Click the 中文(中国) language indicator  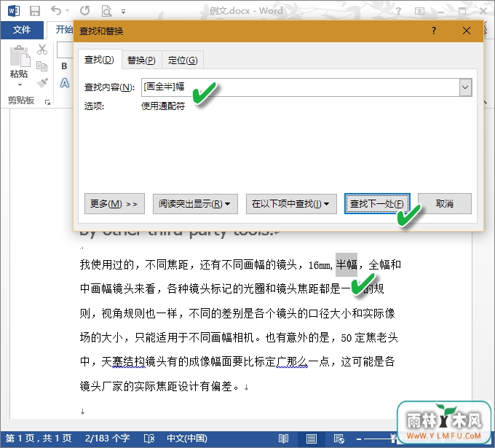point(187,439)
